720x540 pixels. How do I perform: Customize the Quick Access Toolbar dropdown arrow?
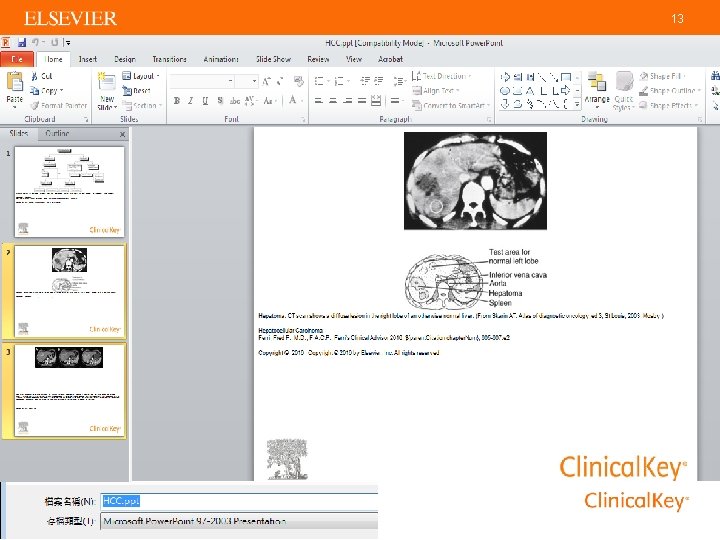[68, 43]
